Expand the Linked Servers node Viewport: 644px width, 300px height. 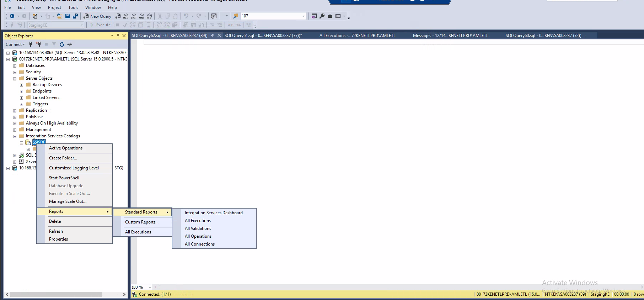pos(21,98)
